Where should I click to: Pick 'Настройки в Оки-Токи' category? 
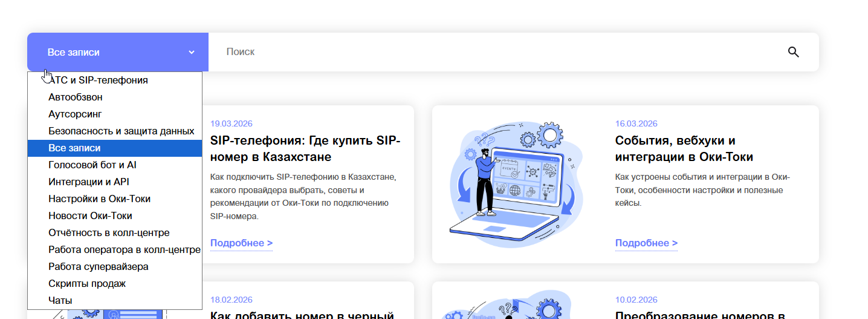pos(115,199)
